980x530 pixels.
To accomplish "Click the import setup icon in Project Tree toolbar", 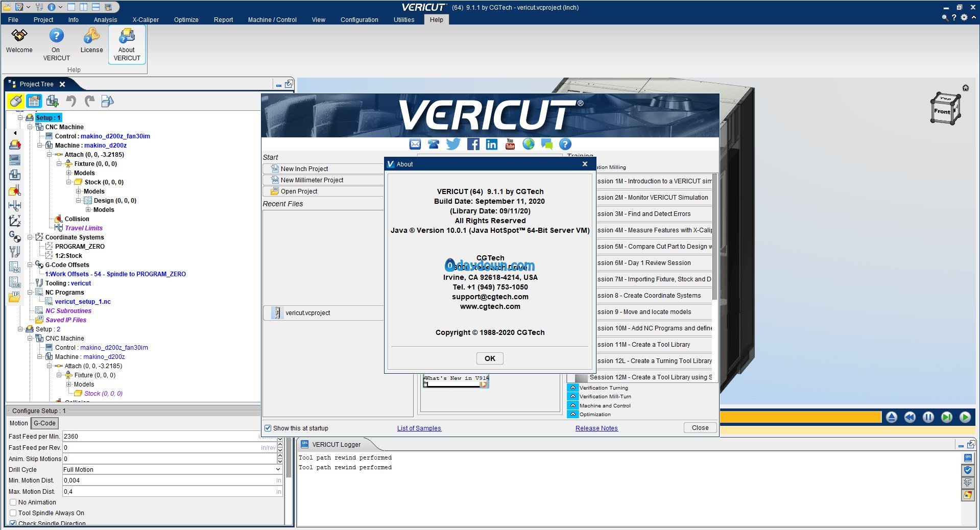I will click(x=52, y=101).
